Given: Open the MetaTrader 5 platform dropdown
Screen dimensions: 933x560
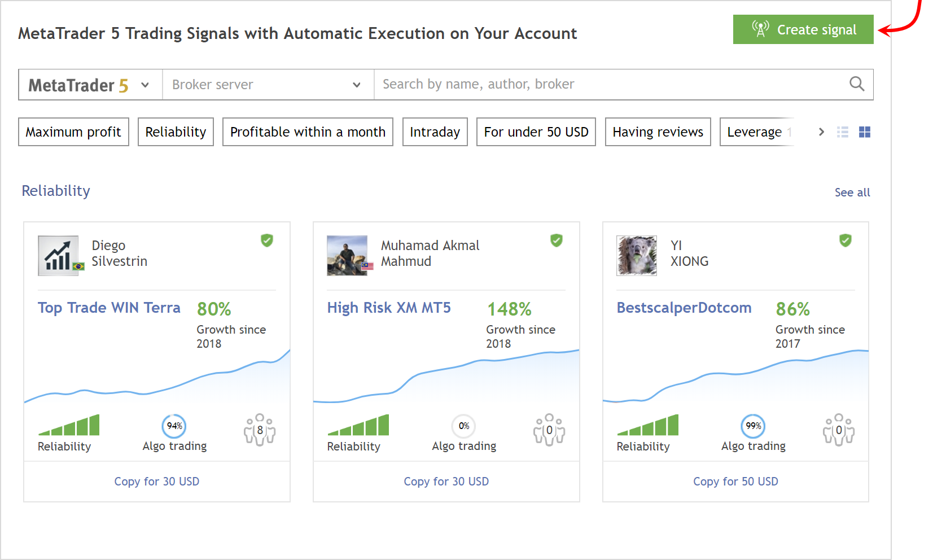Looking at the screenshot, I should (x=90, y=85).
